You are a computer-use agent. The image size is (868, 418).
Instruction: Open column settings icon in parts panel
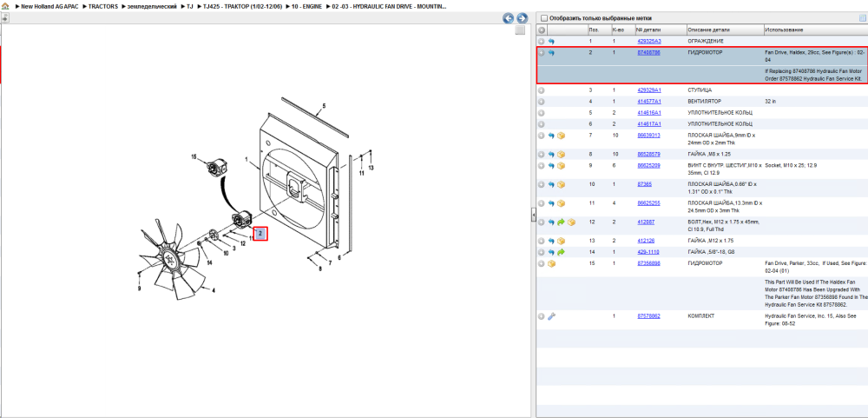(862, 17)
